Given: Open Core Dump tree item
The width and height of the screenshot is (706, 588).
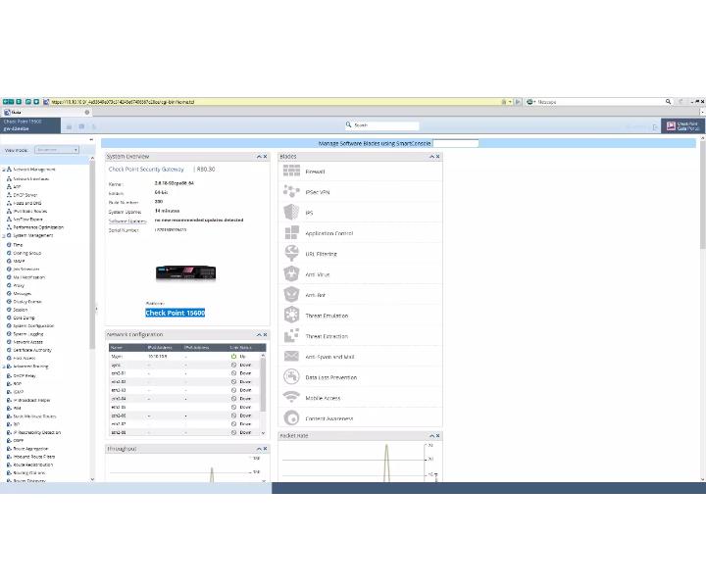Looking at the screenshot, I should tap(24, 318).
